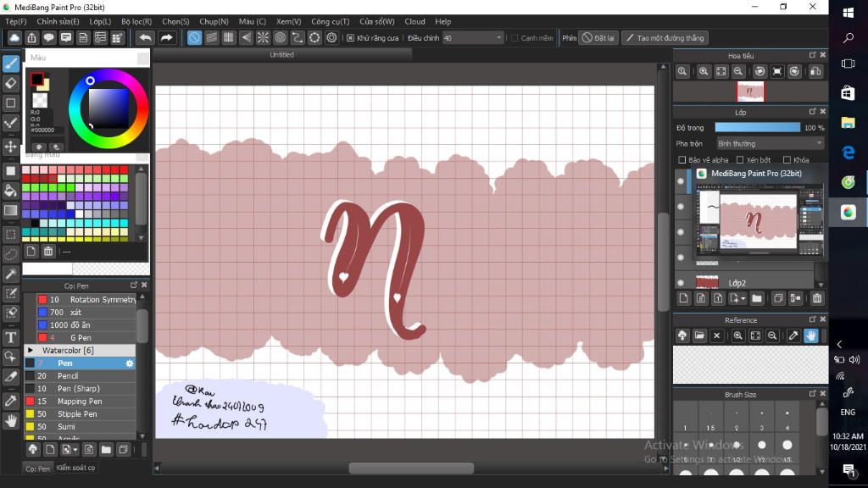Check the Khóa layer option
Screen dimensions: 868x488
coord(787,160)
